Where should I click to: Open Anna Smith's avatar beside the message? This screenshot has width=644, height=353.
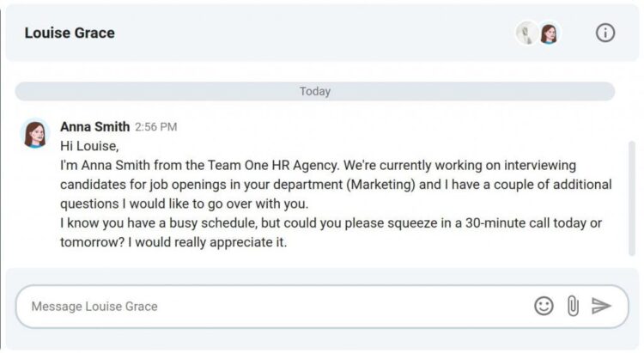(35, 134)
